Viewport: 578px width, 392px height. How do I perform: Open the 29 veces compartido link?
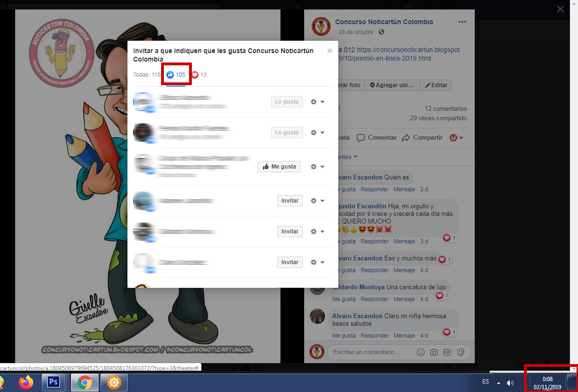pos(438,118)
